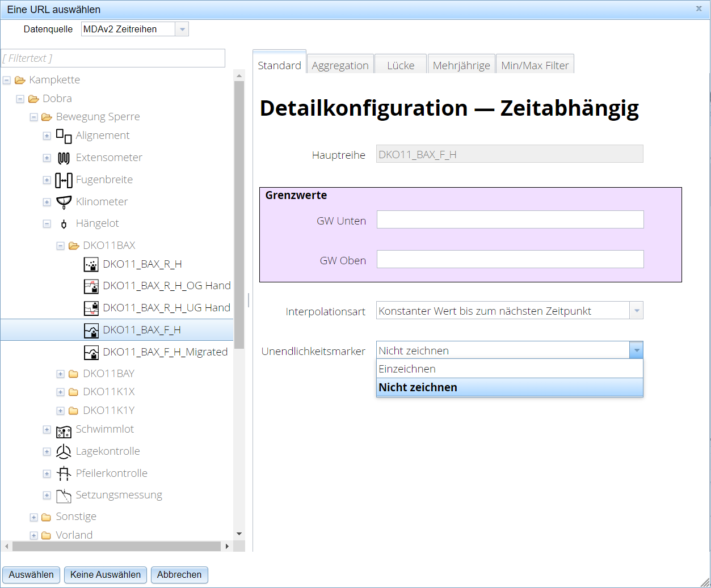Viewport: 711px width, 588px height.
Task: Switch to the Aggregation tab
Action: point(340,65)
